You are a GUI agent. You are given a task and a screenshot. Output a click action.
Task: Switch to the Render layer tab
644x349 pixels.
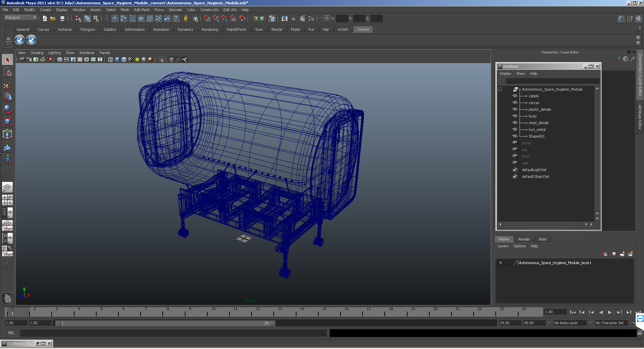click(524, 239)
